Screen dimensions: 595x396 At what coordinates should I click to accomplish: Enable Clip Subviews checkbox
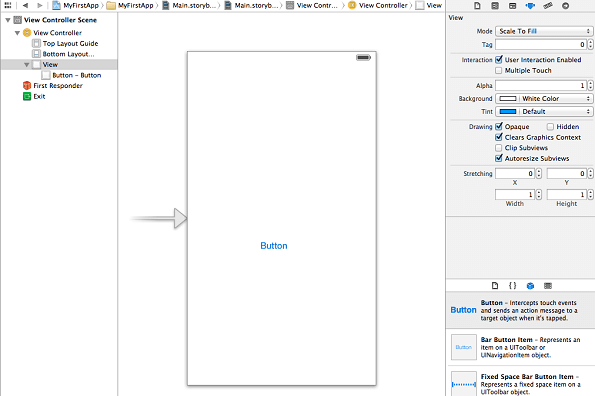(499, 148)
